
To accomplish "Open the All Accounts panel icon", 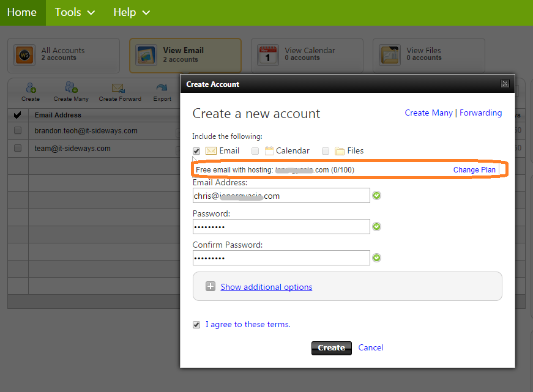I will tap(24, 55).
